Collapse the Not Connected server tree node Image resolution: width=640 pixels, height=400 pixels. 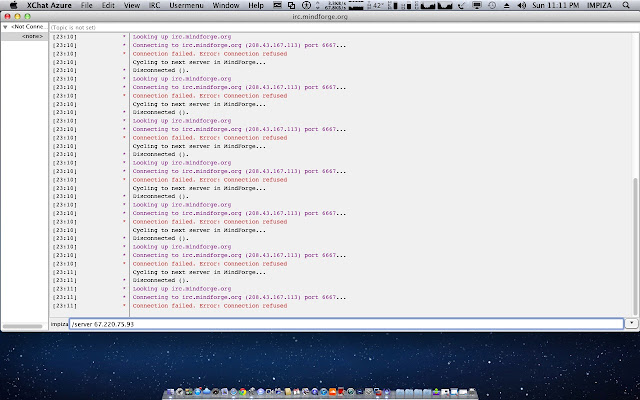click(5, 27)
